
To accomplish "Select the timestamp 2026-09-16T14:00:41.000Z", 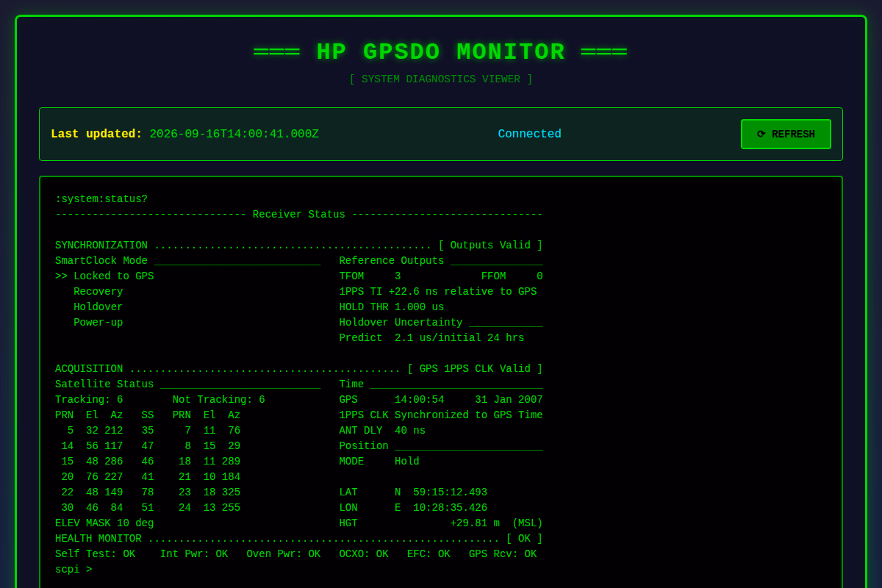I will (x=234, y=135).
